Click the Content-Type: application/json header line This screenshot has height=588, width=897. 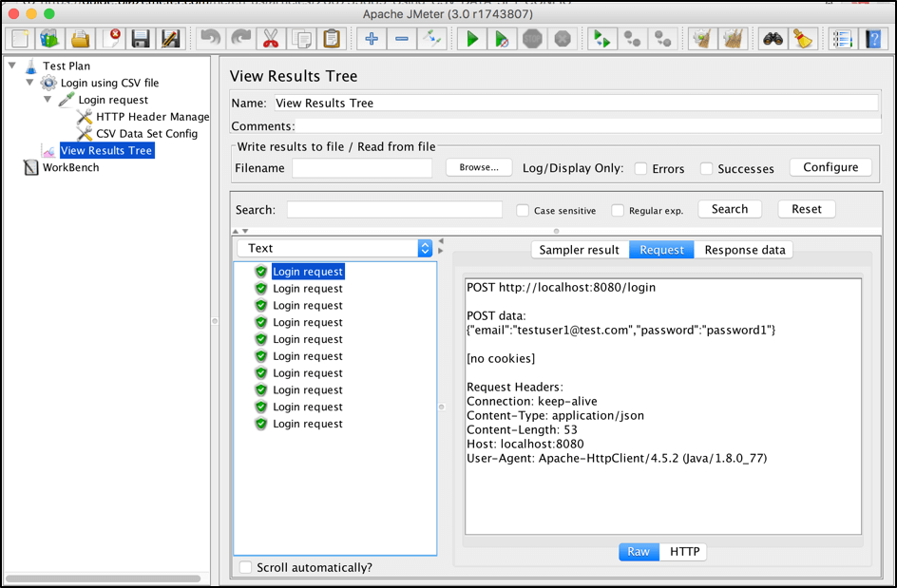tap(556, 416)
